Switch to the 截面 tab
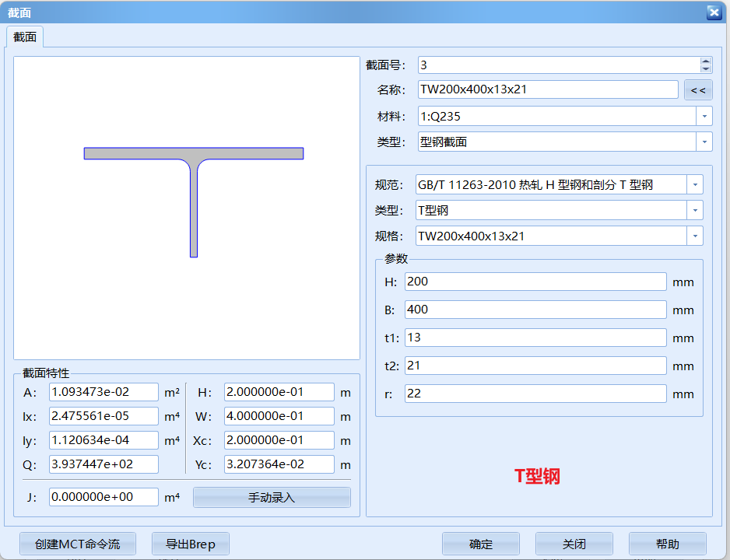 coord(25,37)
